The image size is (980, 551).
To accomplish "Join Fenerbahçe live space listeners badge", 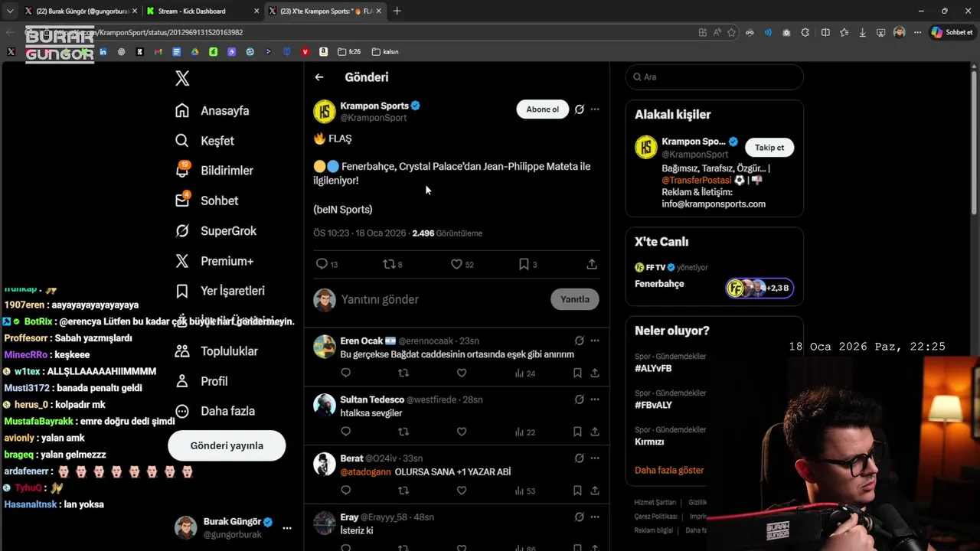I will coord(759,288).
